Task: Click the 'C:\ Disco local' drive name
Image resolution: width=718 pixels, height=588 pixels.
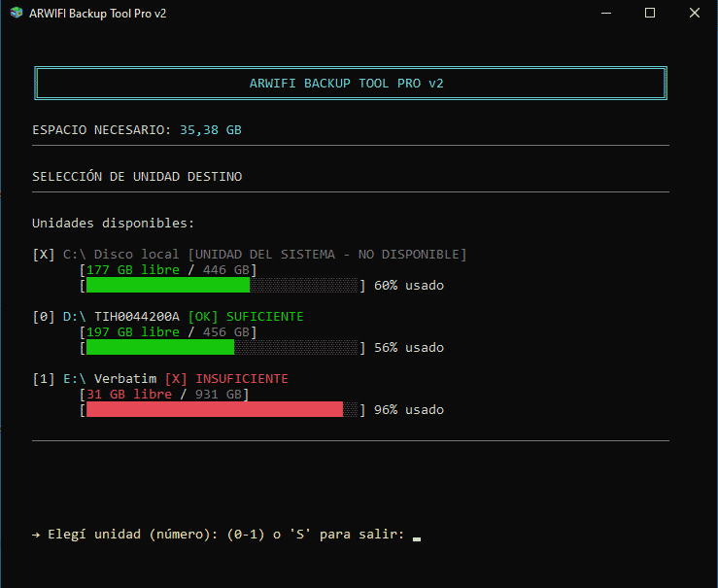Action: (x=120, y=255)
